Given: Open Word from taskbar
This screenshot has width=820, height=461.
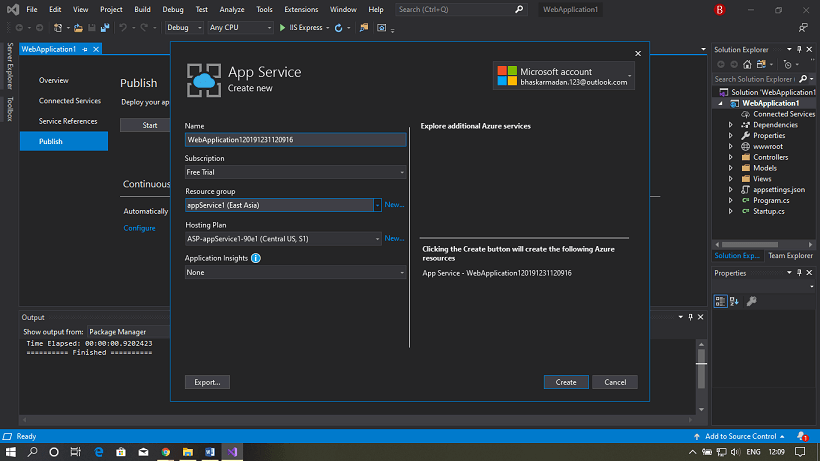Looking at the screenshot, I should tap(210, 452).
